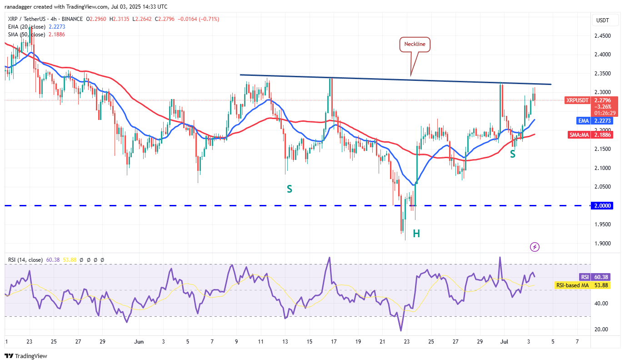
Task: Click the purple RSI value tag
Action: point(585,277)
